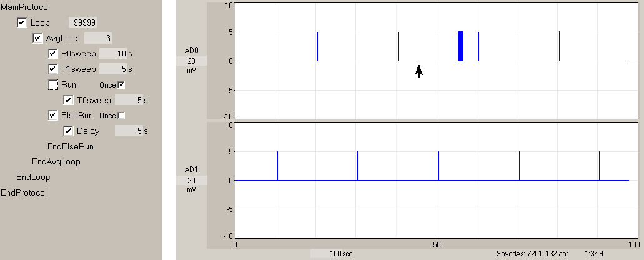This screenshot has height=260, width=644.
Task: Uncheck the P1sweep checkbox
Action: click(52, 69)
